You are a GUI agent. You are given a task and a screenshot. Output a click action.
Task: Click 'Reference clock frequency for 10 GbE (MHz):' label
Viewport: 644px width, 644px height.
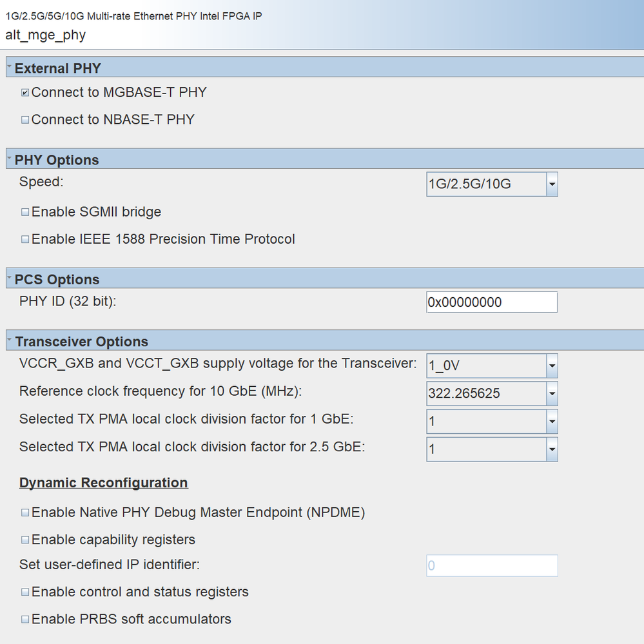[x=161, y=391]
